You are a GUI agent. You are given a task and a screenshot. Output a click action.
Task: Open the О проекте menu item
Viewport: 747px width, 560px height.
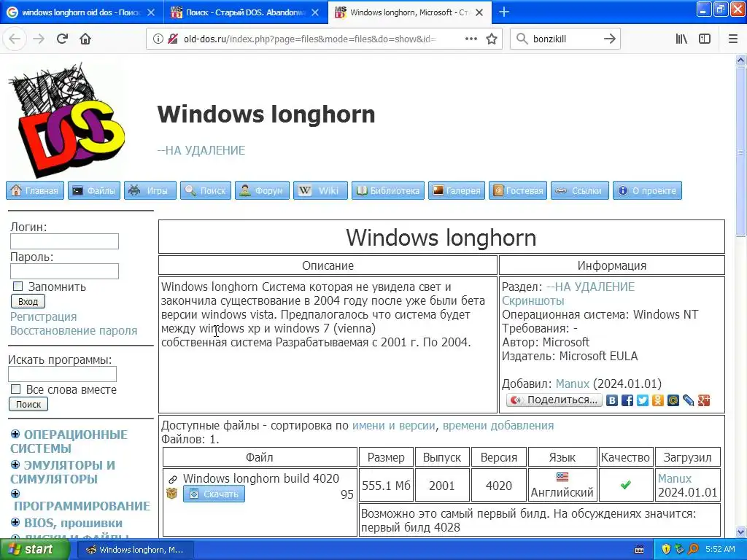point(648,190)
